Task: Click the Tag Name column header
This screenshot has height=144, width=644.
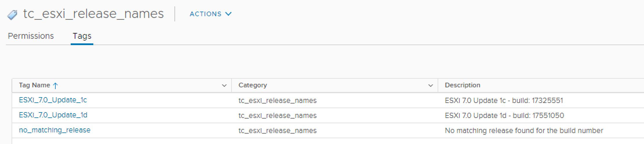Action: [34, 85]
